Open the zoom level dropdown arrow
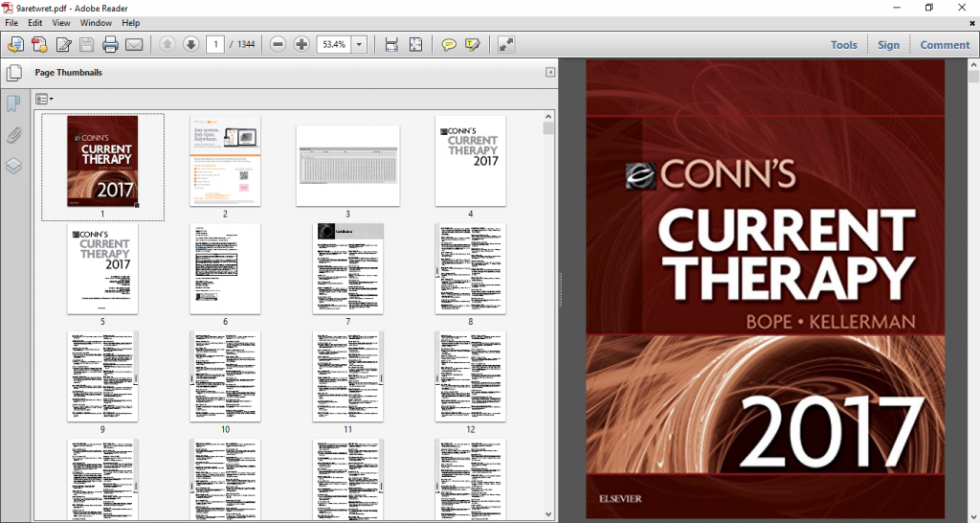 (x=360, y=44)
